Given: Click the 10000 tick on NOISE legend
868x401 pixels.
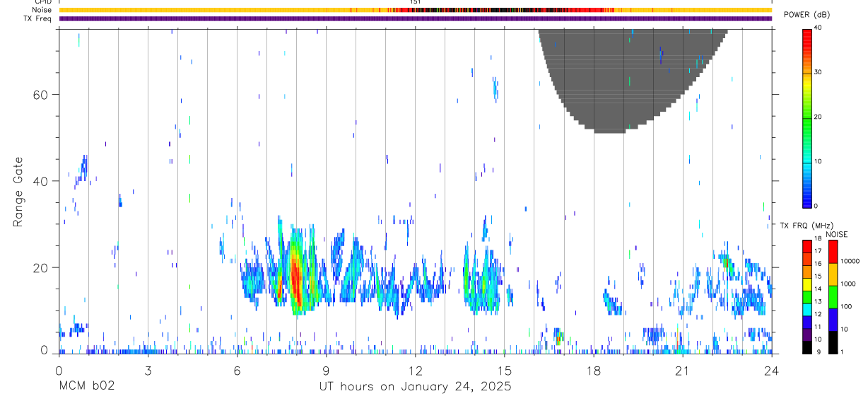Looking at the screenshot, I should (849, 262).
